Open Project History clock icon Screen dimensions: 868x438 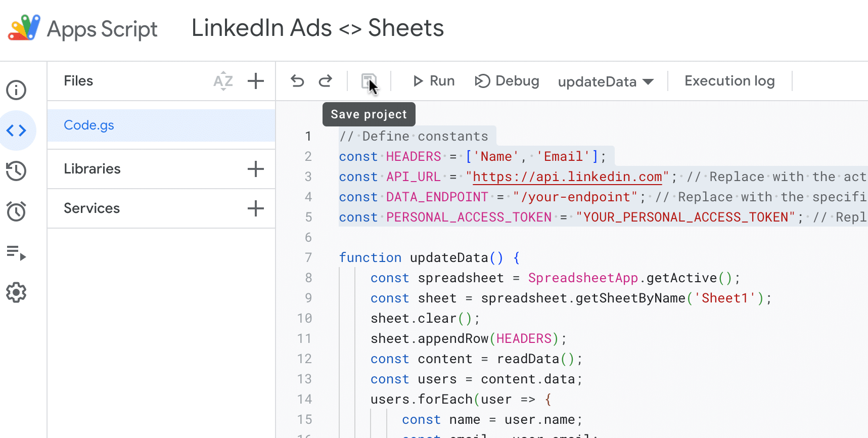point(16,171)
